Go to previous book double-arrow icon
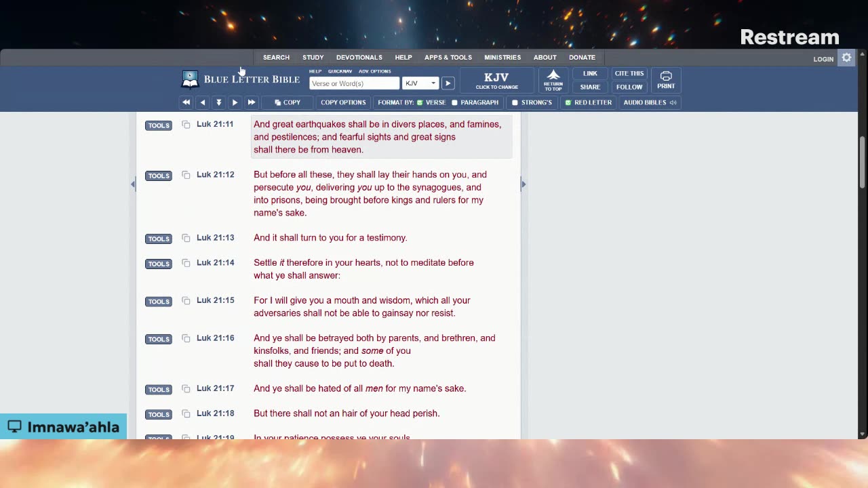 pyautogui.click(x=186, y=102)
